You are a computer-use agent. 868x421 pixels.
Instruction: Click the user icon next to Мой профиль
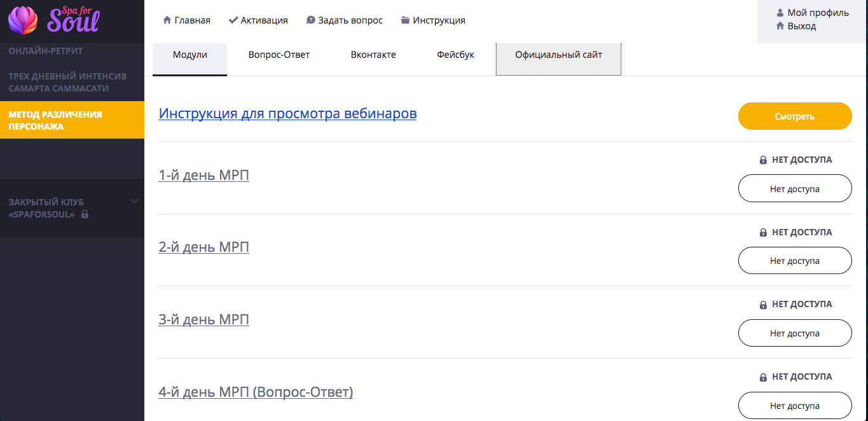click(780, 13)
